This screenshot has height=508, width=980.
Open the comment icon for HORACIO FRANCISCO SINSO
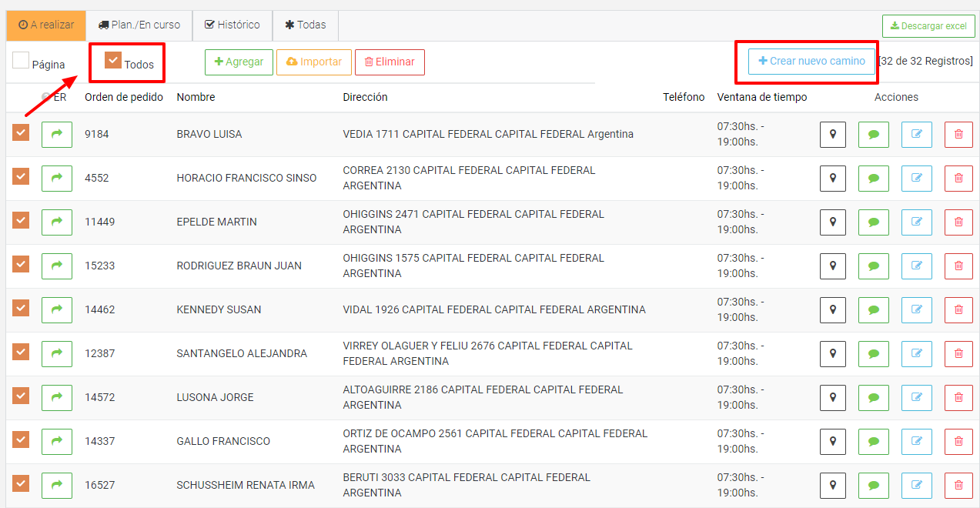pos(873,179)
